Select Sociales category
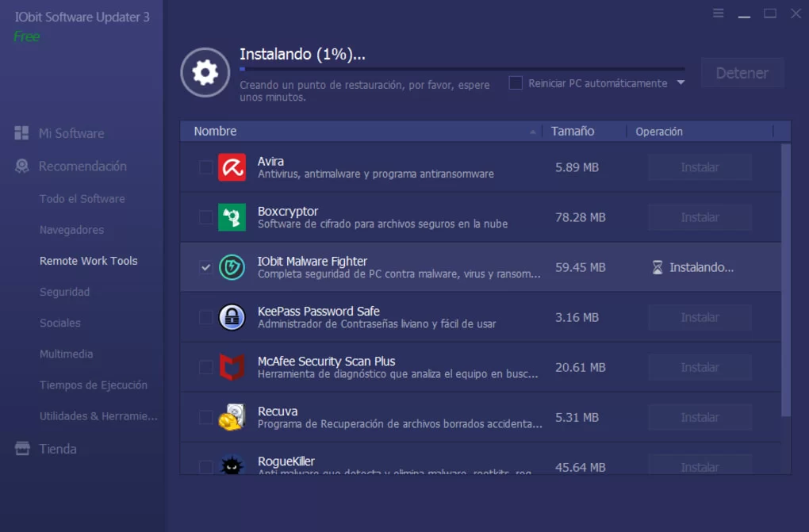 click(59, 323)
